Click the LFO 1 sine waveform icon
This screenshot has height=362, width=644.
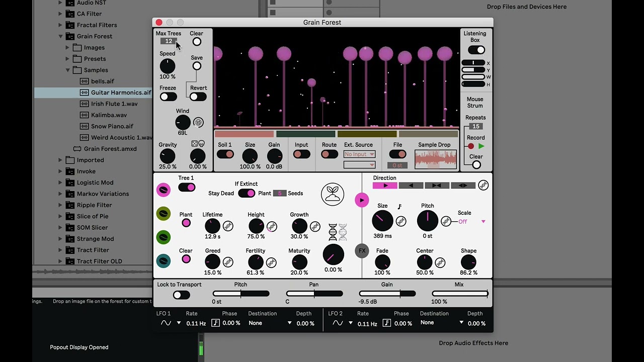point(166,323)
